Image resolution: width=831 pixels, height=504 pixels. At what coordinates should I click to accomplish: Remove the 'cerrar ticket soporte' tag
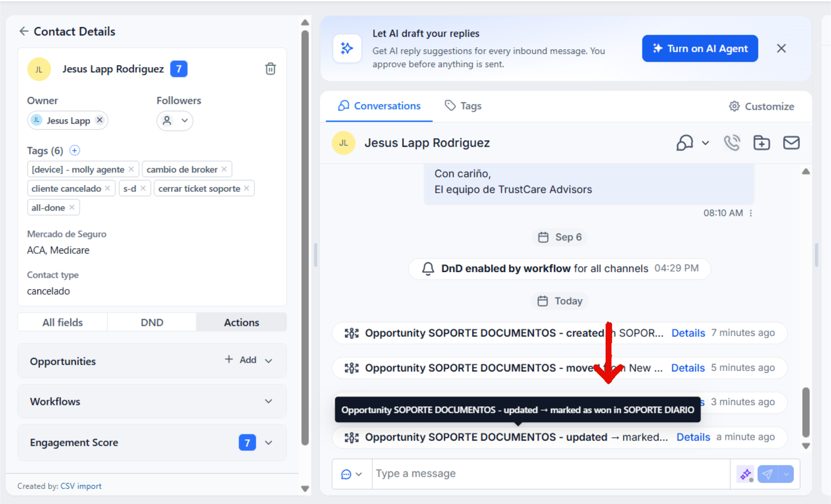tap(246, 188)
